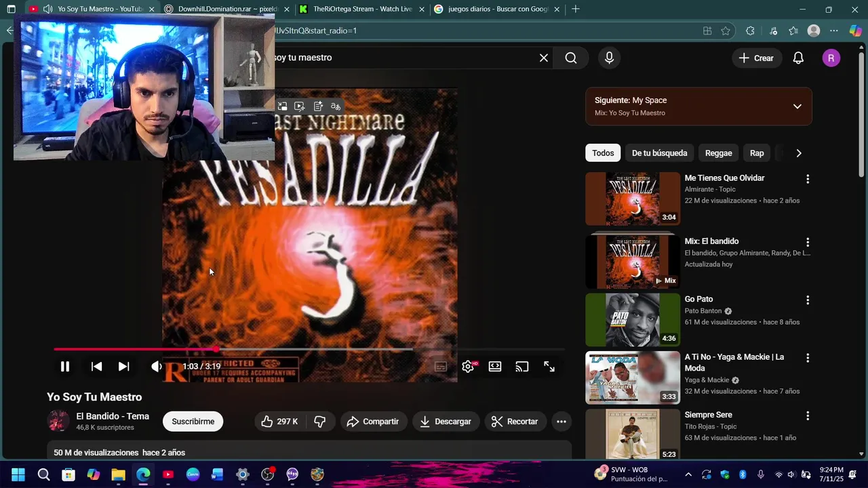Enter fullscreen mode on the player
Image resolution: width=868 pixels, height=488 pixels.
[549, 367]
